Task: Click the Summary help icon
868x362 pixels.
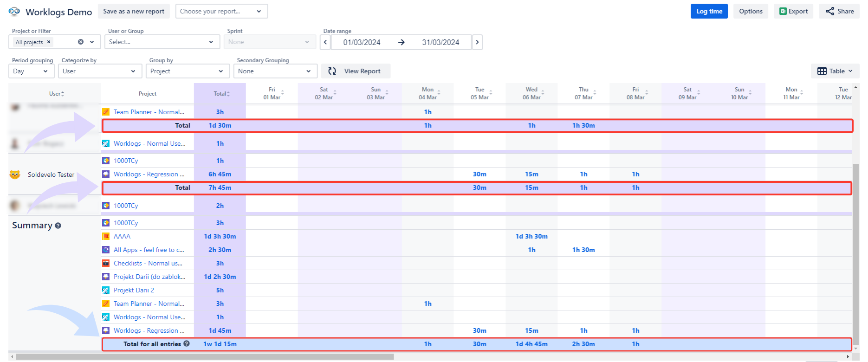Action: [58, 226]
